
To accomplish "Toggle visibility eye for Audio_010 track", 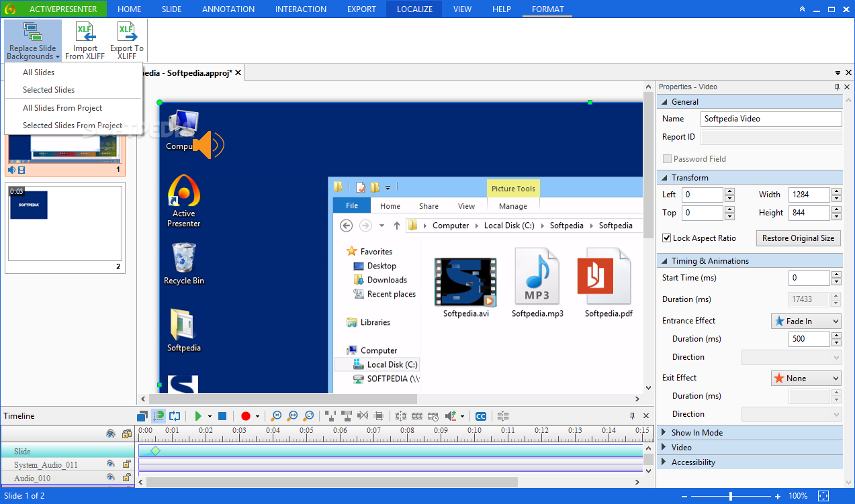I will pos(111,478).
